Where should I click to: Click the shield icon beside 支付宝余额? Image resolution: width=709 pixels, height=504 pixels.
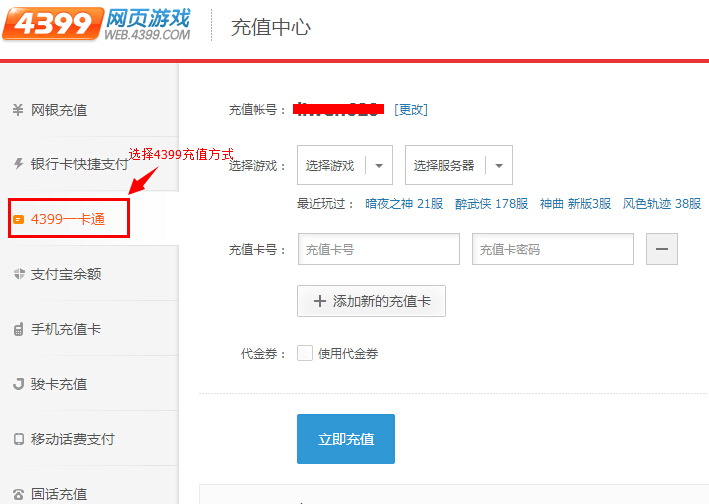coord(19,274)
